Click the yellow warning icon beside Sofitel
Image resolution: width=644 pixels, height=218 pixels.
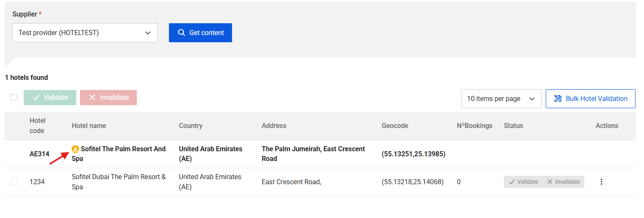(75, 149)
